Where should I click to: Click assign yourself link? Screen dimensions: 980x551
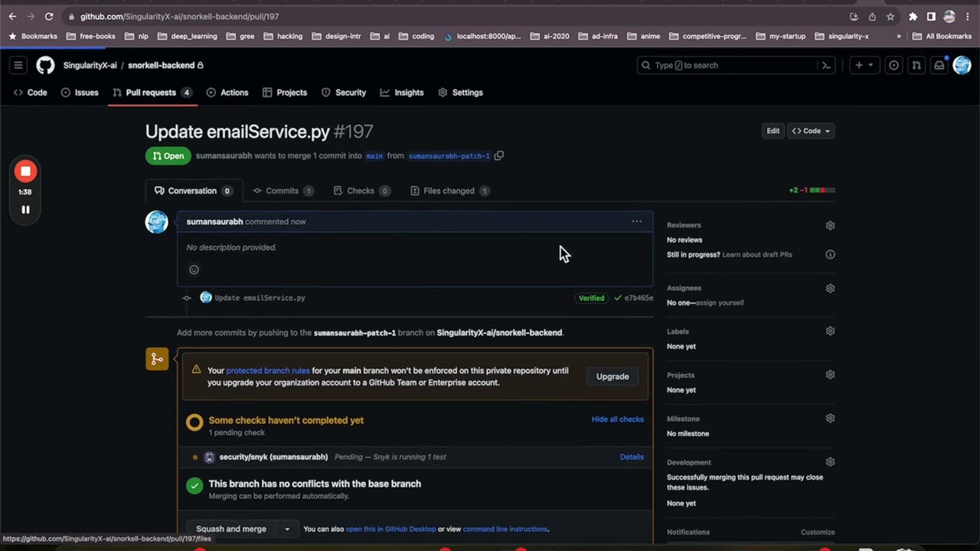click(x=720, y=302)
